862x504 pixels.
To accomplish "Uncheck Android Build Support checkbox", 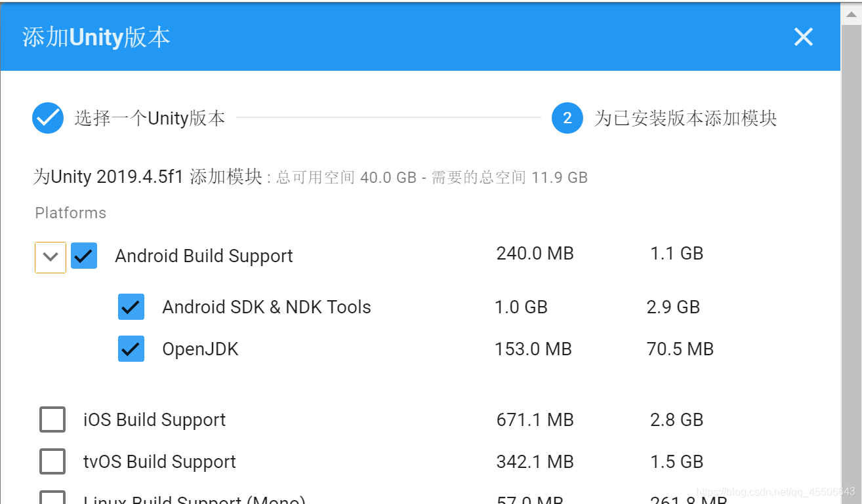I will coord(84,256).
